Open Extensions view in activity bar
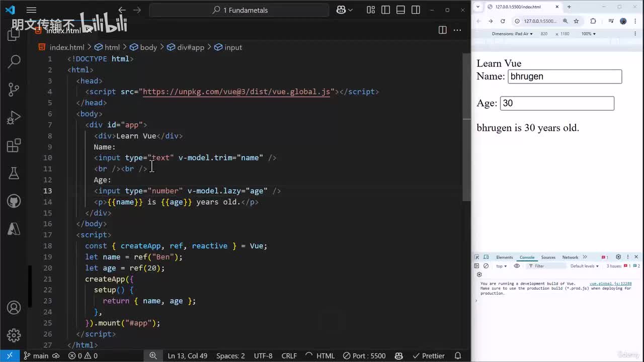The image size is (644, 362). click(x=14, y=146)
